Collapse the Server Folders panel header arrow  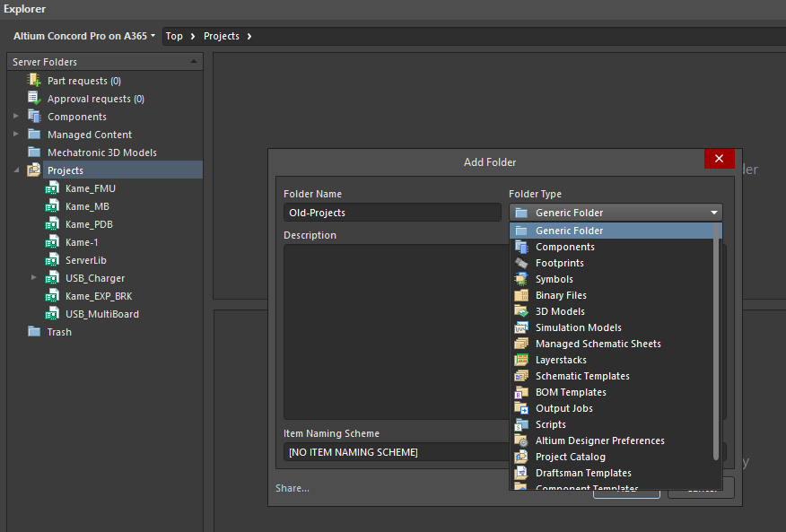coord(194,61)
